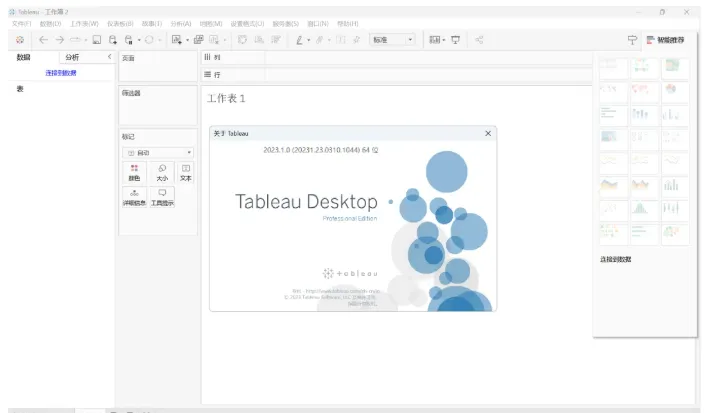
Task: Click the 详细信息 detail marks button
Action: tap(134, 198)
